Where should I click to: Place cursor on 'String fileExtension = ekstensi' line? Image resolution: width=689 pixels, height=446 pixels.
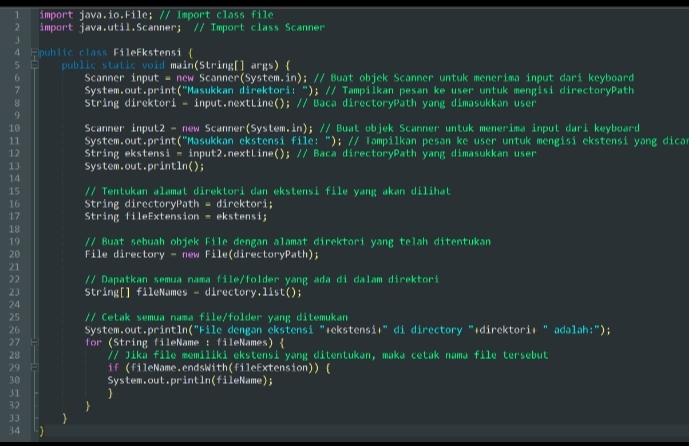[x=177, y=216]
